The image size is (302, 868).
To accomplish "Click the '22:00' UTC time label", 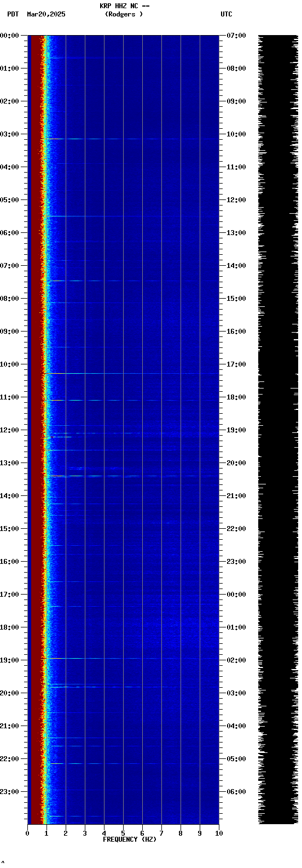I will point(236,529).
